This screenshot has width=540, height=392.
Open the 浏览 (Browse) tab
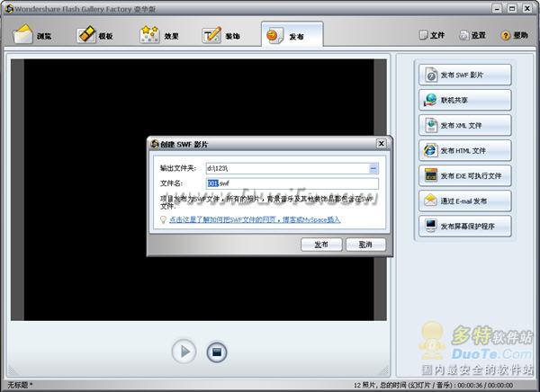[x=32, y=34]
